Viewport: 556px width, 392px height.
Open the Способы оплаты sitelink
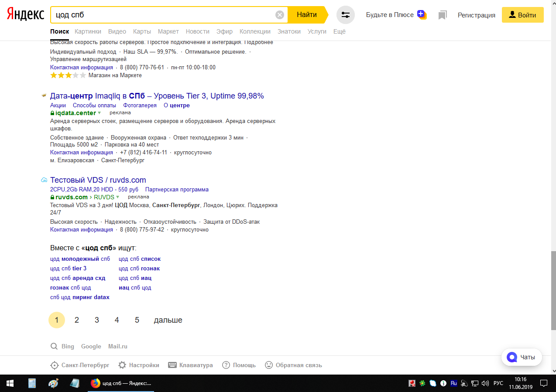pos(94,106)
